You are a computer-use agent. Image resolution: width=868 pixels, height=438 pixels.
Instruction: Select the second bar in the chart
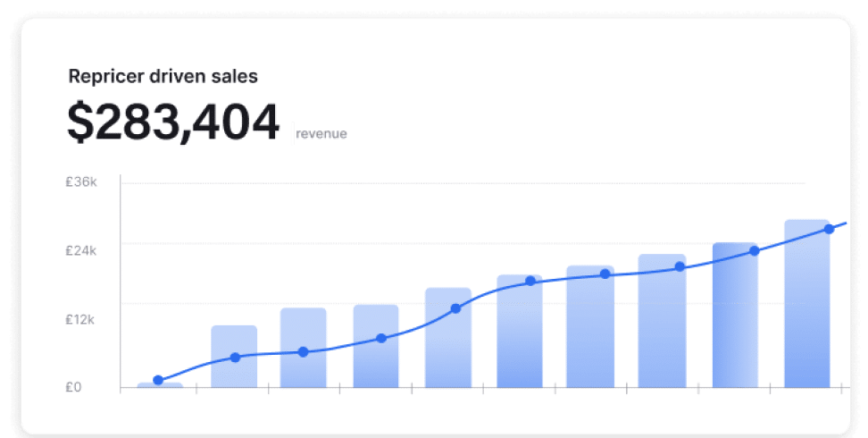point(234,357)
